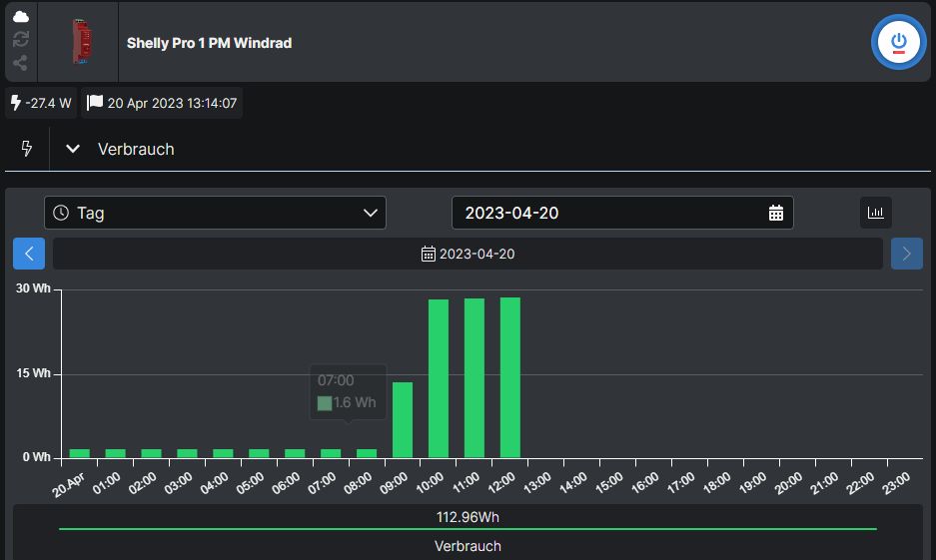Click the 112.96Wh total consumption line
The image size is (936, 560).
468,517
